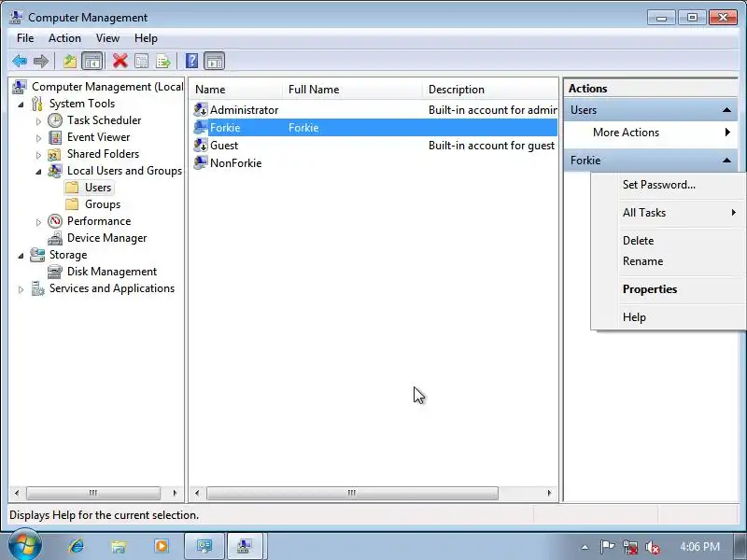Open the All Tasks submenu
The image size is (747, 560).
click(x=668, y=213)
